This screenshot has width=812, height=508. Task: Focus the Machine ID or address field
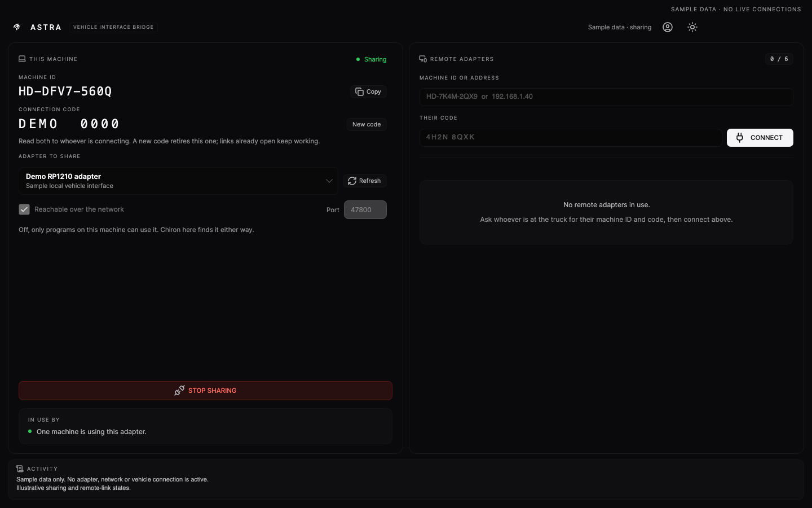pyautogui.click(x=606, y=97)
